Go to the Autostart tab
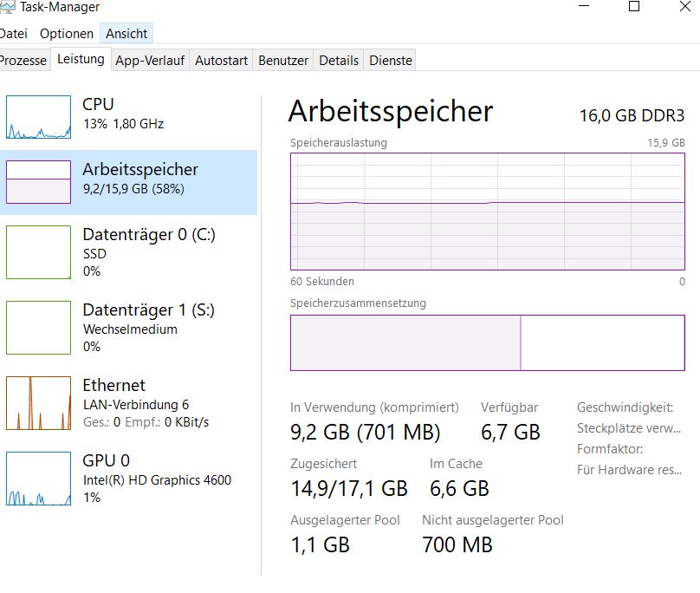This screenshot has height=593, width=700. click(x=221, y=61)
